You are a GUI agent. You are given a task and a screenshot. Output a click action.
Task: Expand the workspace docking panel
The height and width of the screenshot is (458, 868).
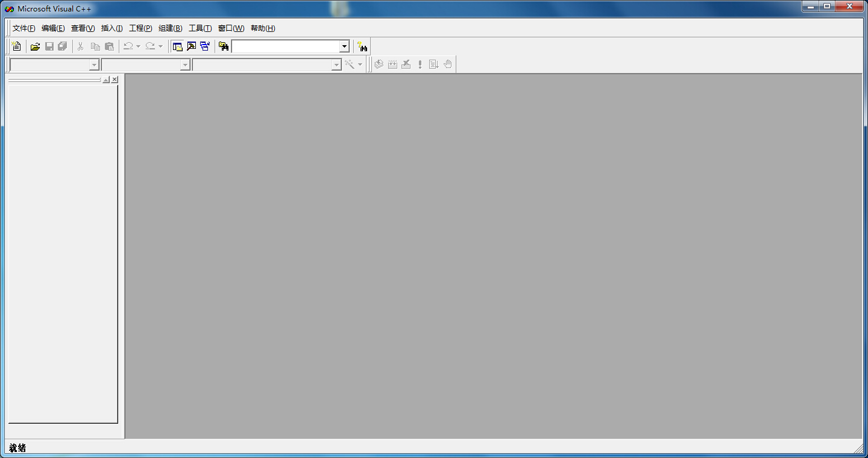point(106,80)
